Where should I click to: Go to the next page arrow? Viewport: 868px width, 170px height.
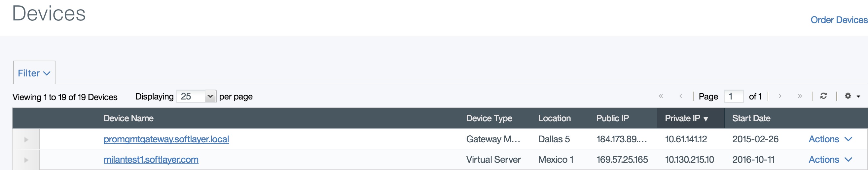(x=780, y=97)
